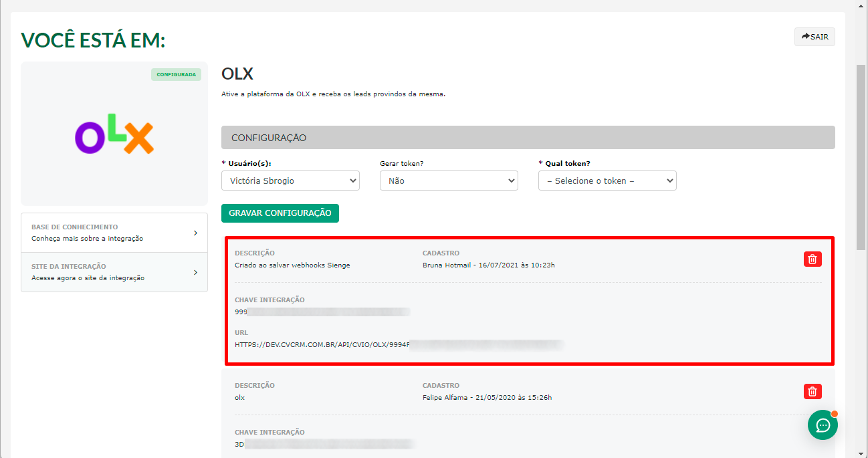Viewport: 868px width, 458px height.
Task: Open the Usuário(s) dropdown showing Victória Sbrogio
Action: click(x=290, y=181)
